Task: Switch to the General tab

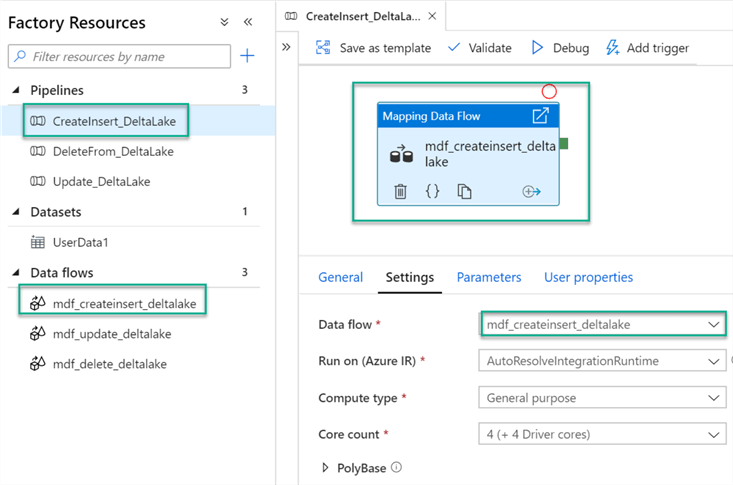Action: 340,277
